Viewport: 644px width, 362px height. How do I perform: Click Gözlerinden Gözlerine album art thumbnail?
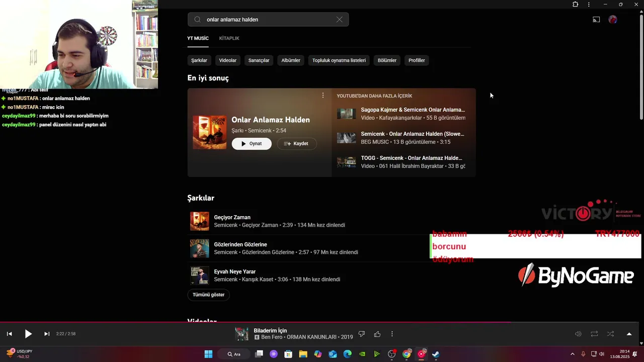coord(200,248)
